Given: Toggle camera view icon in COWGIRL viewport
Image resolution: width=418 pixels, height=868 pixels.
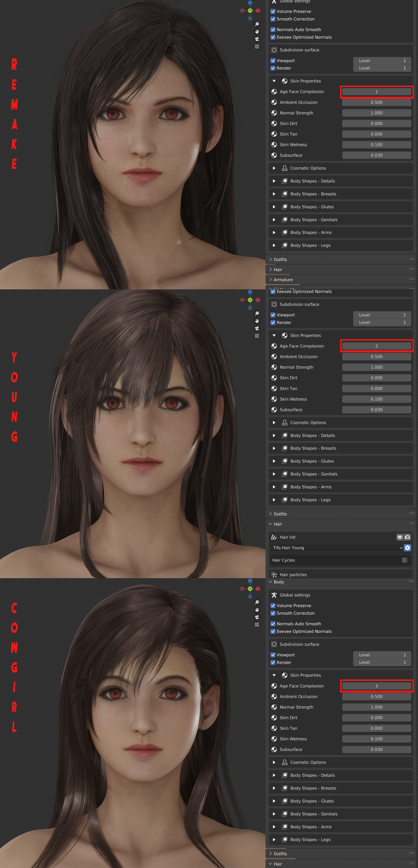Looking at the screenshot, I should click(x=257, y=617).
